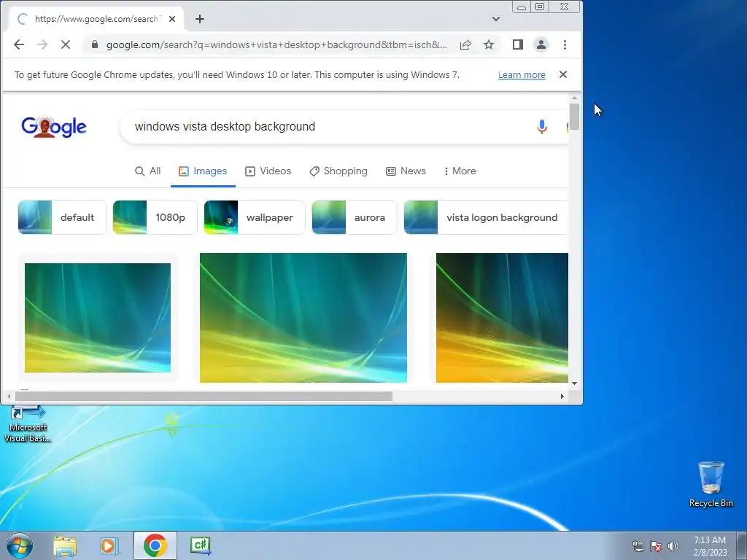Screen dimensions: 747x560
Task: Open the Chrome three-dot menu
Action: point(565,44)
